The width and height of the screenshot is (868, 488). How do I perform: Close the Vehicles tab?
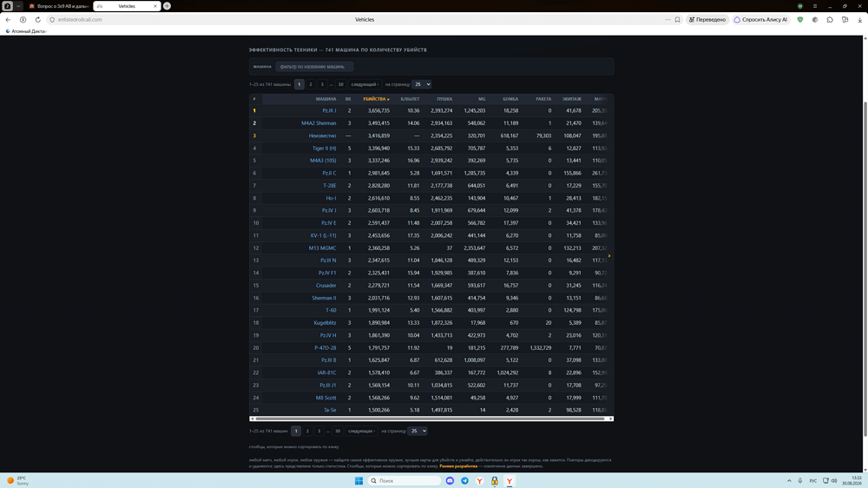pos(155,6)
